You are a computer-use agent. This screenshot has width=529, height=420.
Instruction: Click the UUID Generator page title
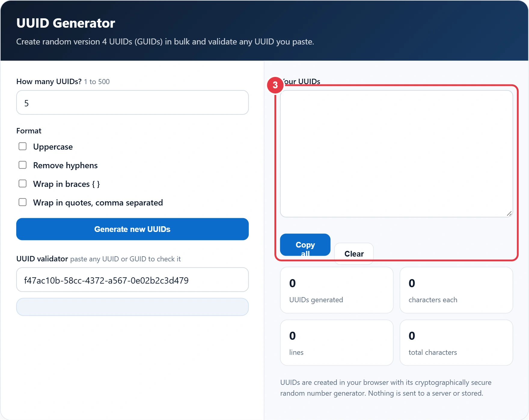[x=66, y=23]
